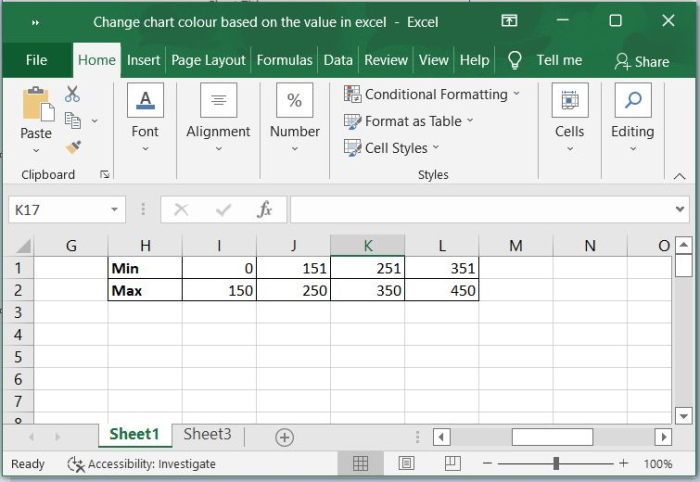Viewport: 700px width, 482px height.
Task: Click the Conditional Formatting button
Action: point(432,94)
